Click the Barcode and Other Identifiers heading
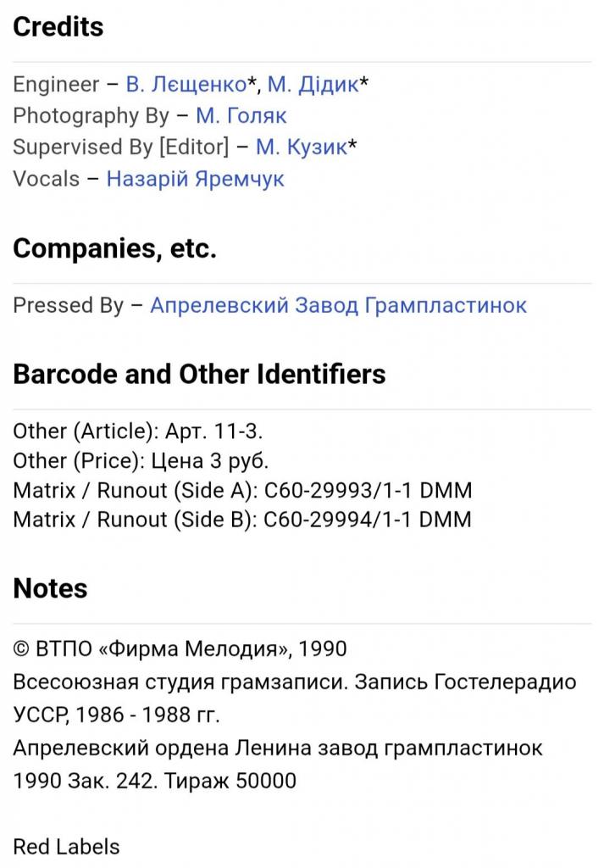 pyautogui.click(x=199, y=374)
